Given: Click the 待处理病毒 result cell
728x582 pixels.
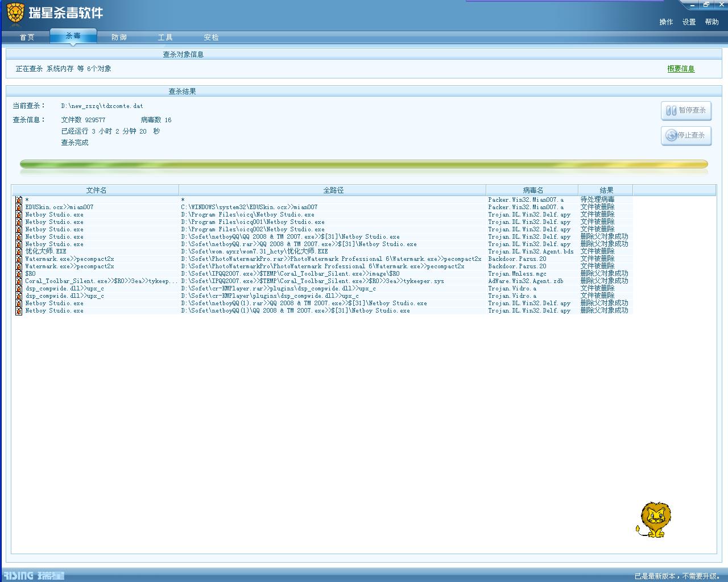Looking at the screenshot, I should (597, 200).
